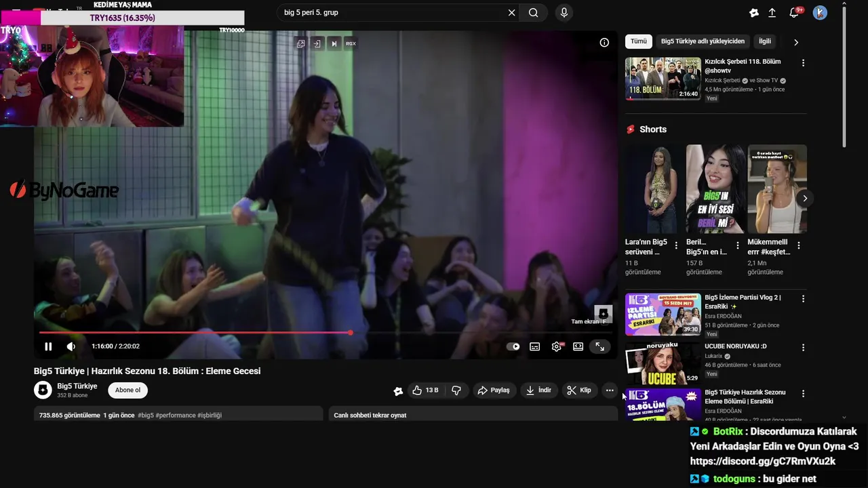The image size is (868, 488).
Task: Clear the search box with the X icon
Action: 511,13
